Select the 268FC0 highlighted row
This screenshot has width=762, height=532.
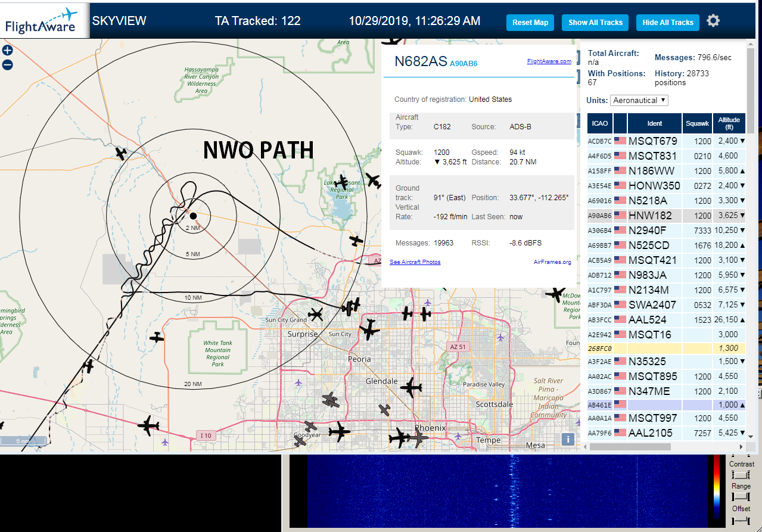point(666,349)
